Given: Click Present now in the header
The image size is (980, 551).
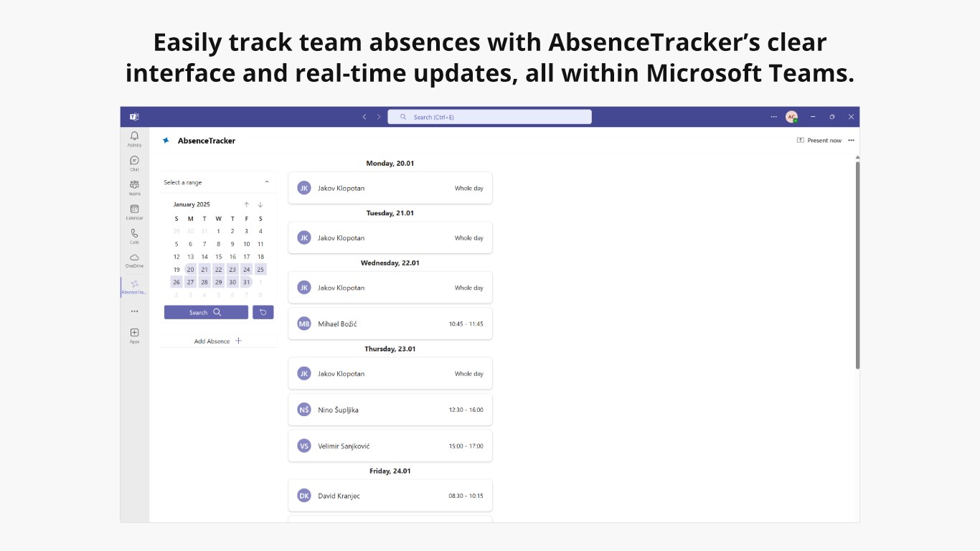Looking at the screenshot, I should 819,141.
